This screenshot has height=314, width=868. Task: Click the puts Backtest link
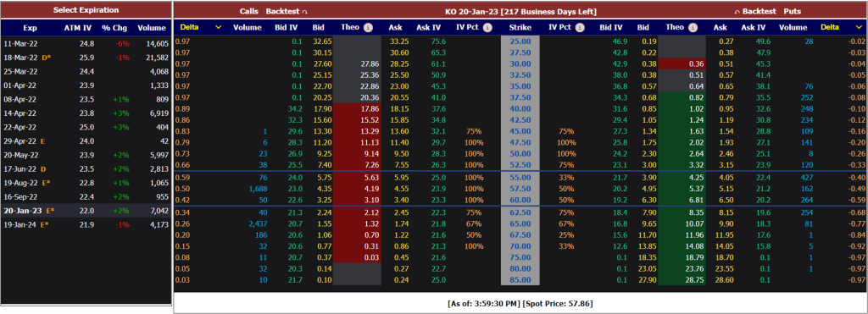[x=759, y=11]
